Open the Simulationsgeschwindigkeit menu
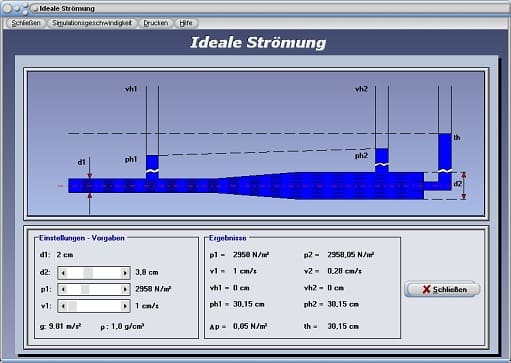 pyautogui.click(x=92, y=23)
